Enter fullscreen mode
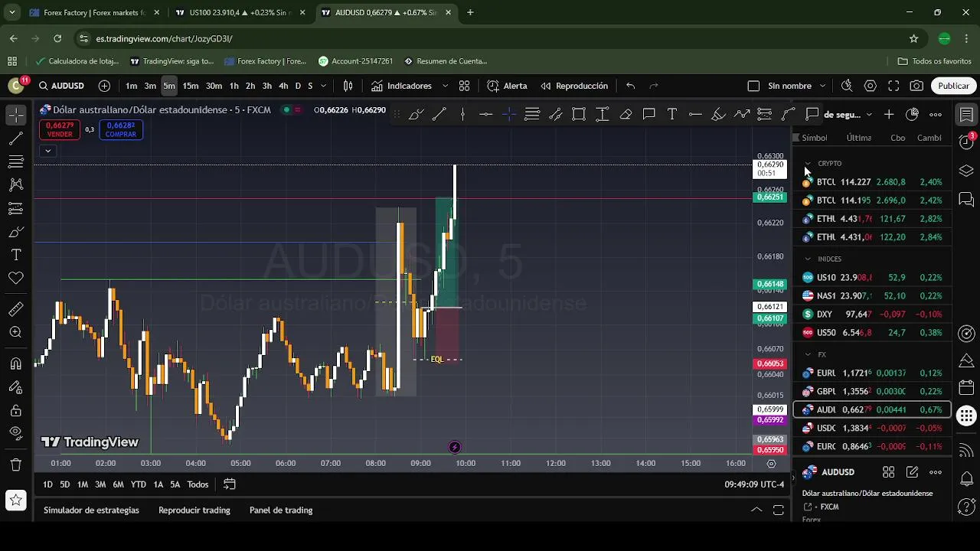Image resolution: width=980 pixels, height=551 pixels. (893, 86)
